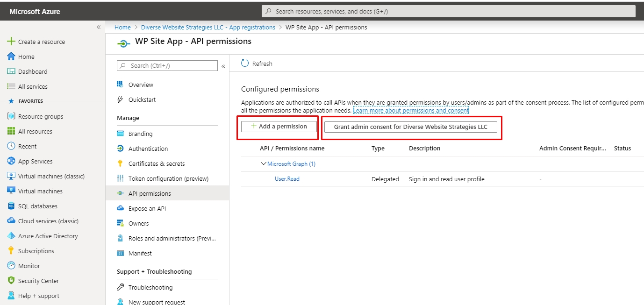Click the Overview icon in app menu
The image size is (644, 305).
point(120,85)
